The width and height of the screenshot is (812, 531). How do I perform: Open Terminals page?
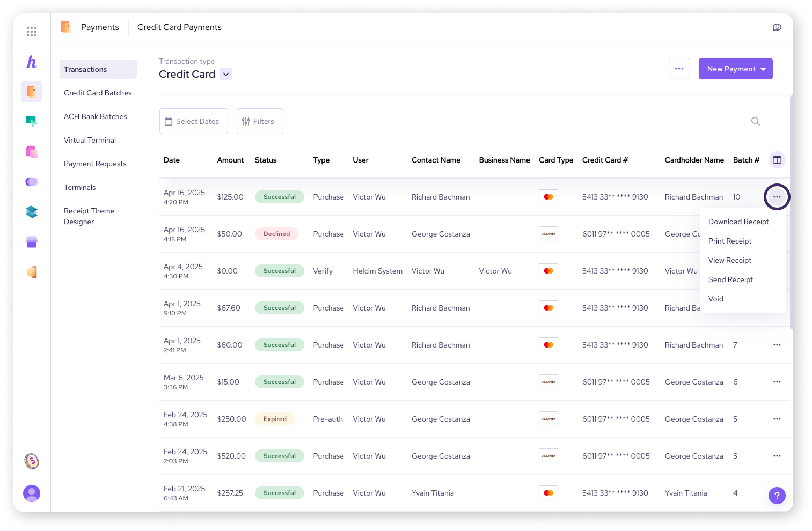(79, 187)
